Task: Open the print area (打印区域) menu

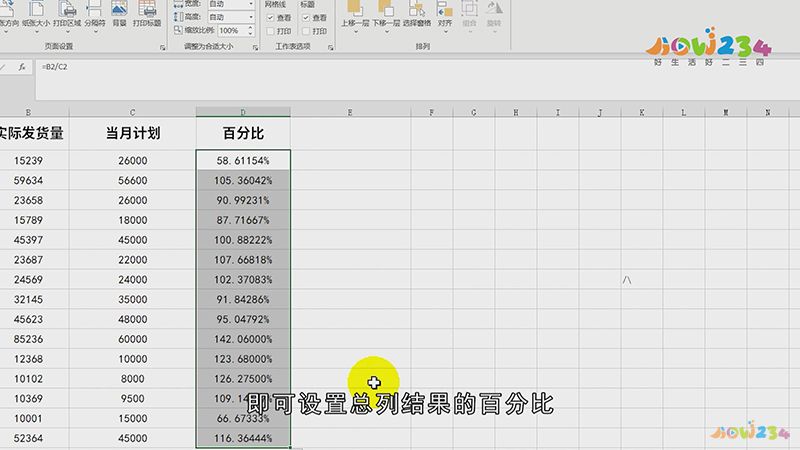Action: [x=67, y=17]
